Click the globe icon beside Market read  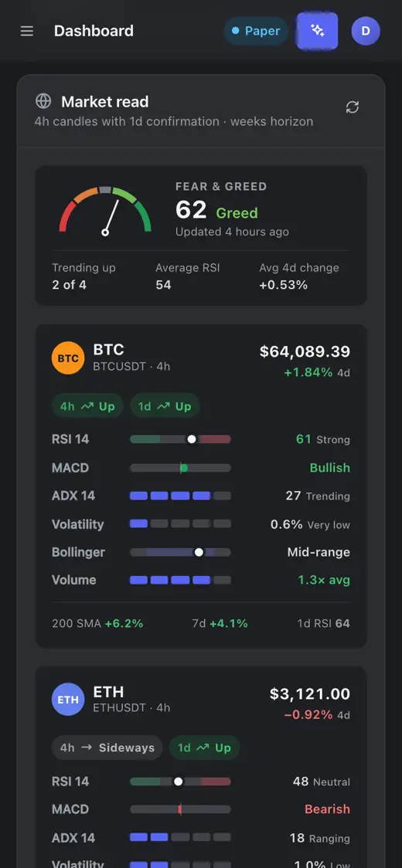coord(43,101)
